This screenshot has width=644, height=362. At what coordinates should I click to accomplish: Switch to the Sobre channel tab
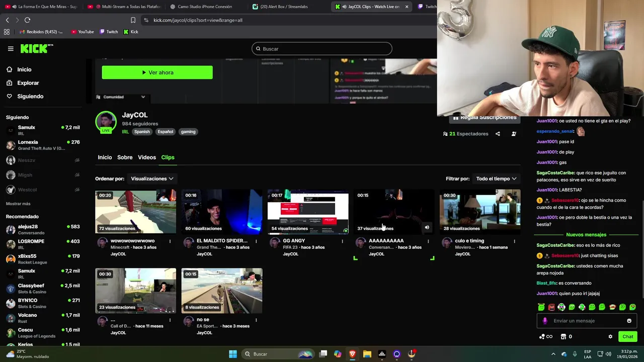click(x=125, y=157)
